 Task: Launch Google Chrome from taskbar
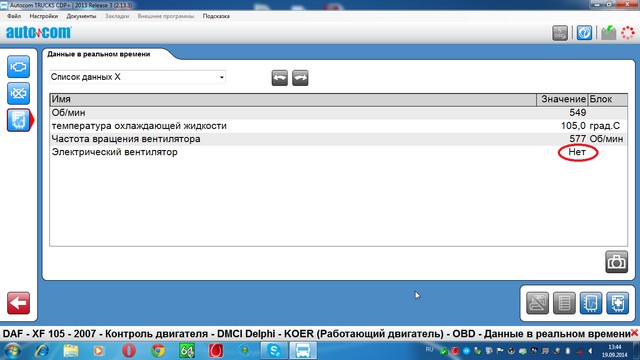click(158, 351)
